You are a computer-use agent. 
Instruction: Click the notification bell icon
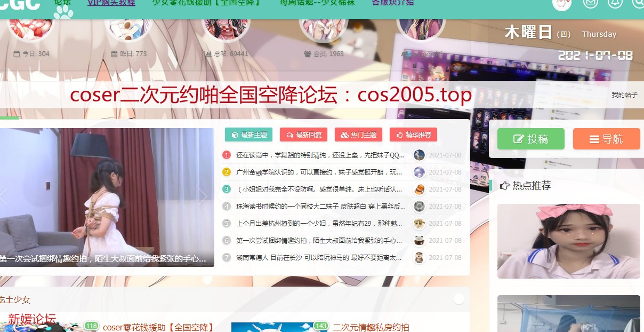point(615,3)
